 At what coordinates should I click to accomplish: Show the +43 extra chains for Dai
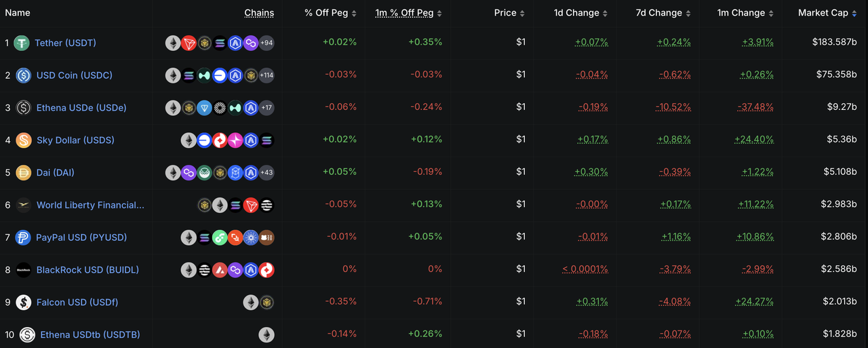(x=267, y=172)
